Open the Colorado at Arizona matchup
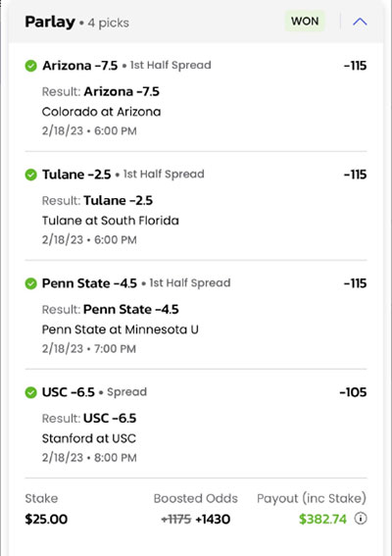Image resolution: width=392 pixels, height=556 pixels. tap(101, 112)
